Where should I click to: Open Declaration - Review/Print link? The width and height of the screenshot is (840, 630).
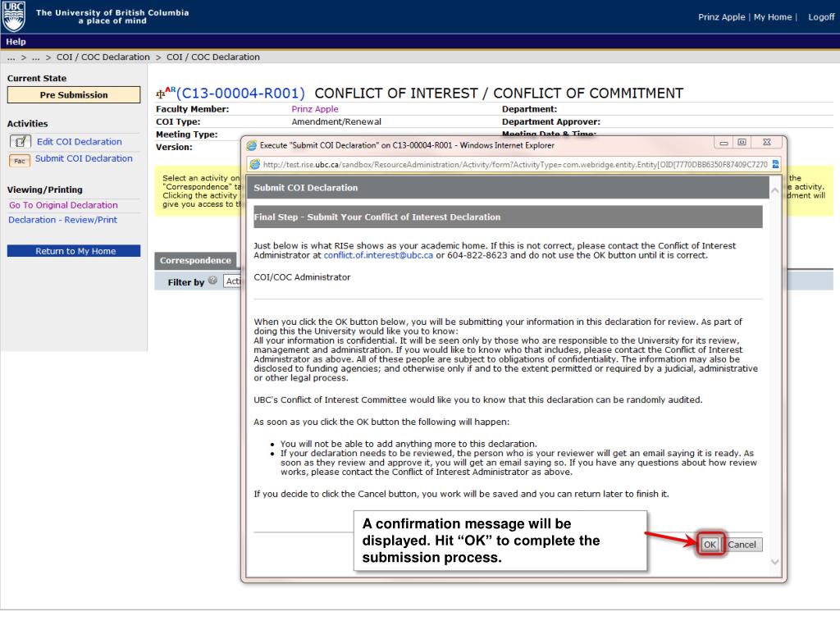(x=62, y=220)
